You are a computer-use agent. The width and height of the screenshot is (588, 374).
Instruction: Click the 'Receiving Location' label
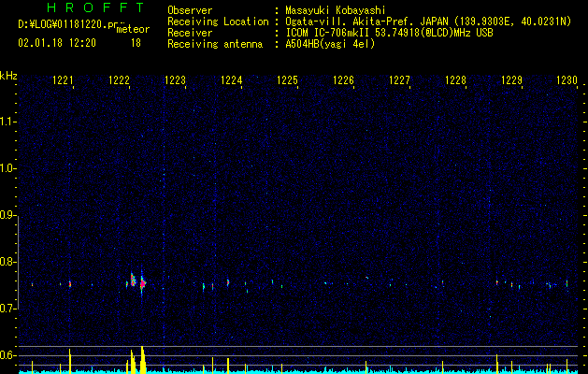coord(218,22)
